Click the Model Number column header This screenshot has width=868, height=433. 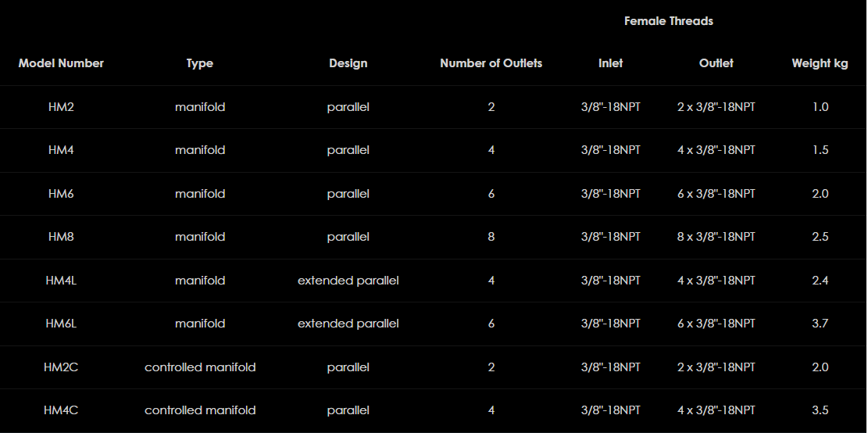(61, 63)
